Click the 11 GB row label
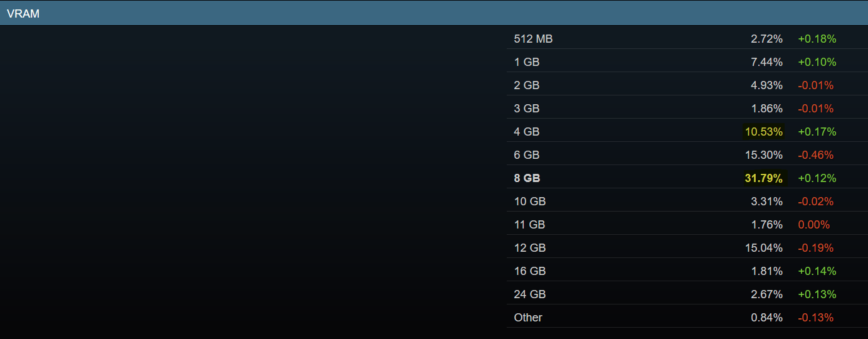This screenshot has width=868, height=339. click(x=529, y=225)
